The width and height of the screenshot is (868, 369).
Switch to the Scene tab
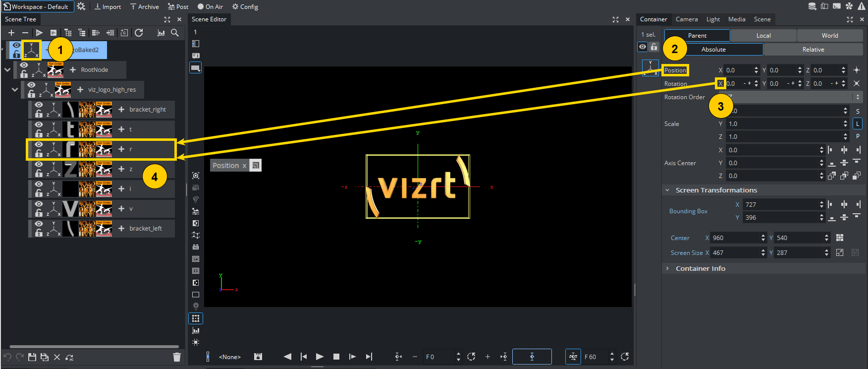762,19
